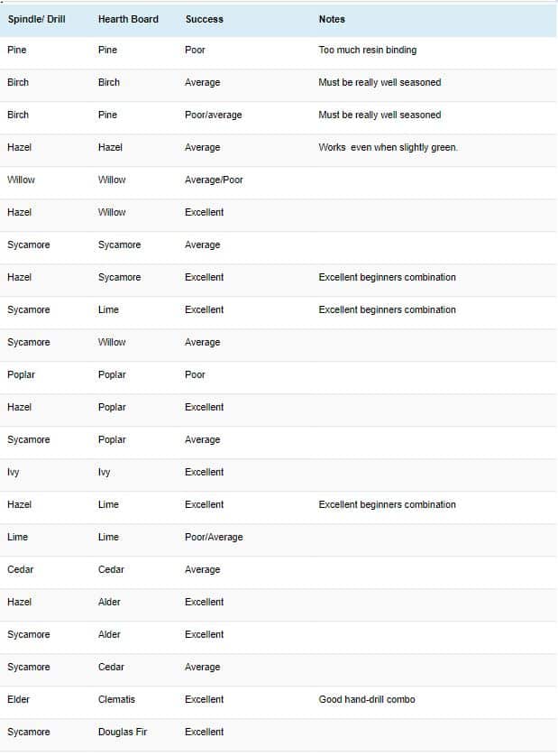
Task: Click the "Notes" column header
Action: 332,19
